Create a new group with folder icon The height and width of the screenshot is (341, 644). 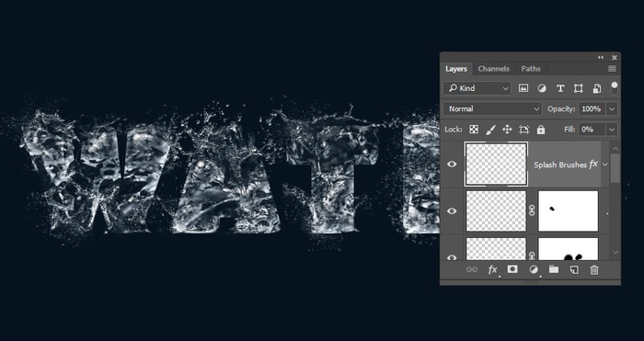pos(554,269)
